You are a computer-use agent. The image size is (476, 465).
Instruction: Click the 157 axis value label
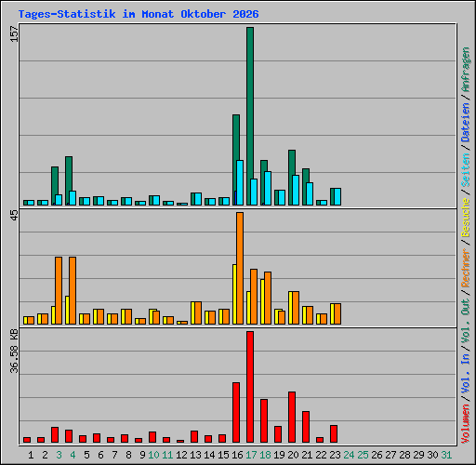click(x=15, y=34)
